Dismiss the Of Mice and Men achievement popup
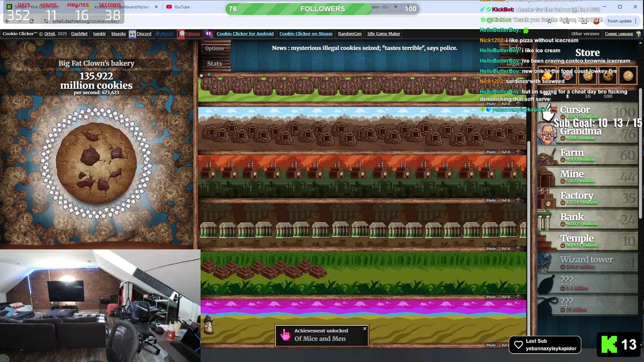 coord(365,329)
